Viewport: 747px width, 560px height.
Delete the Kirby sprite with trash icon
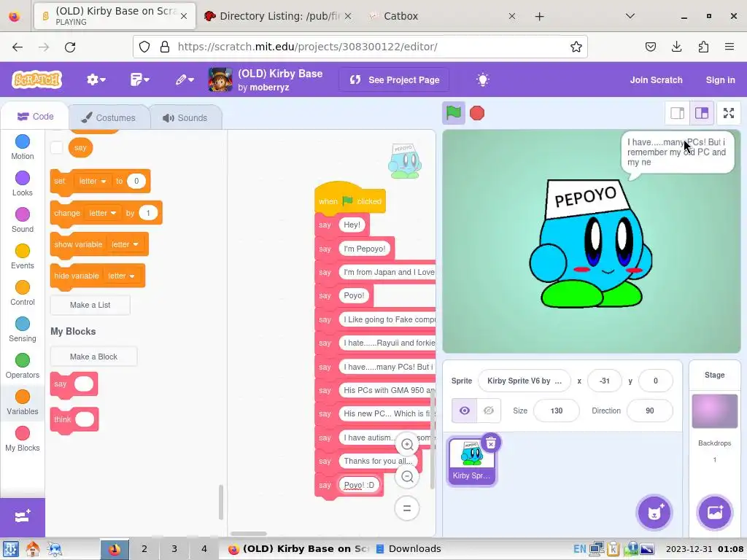(491, 443)
